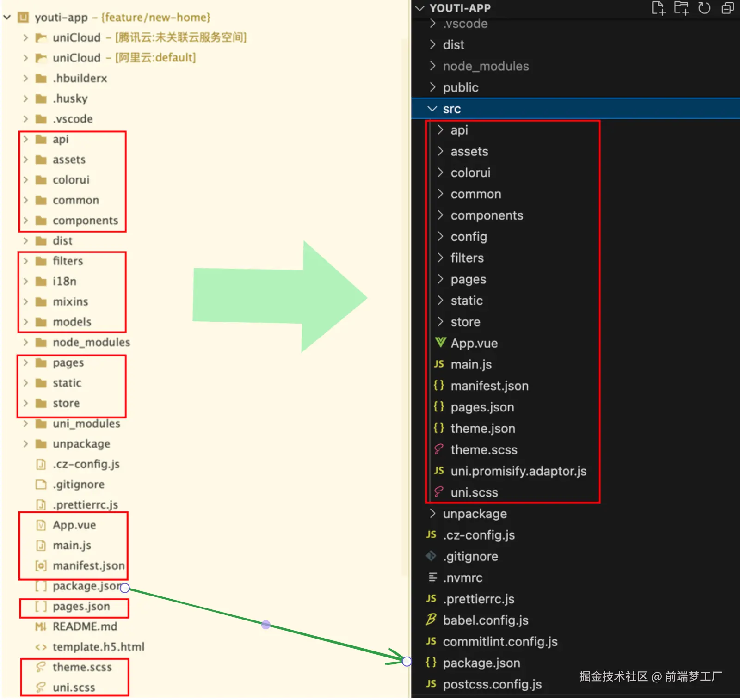
Task: Click the Collapse Folders icon in explorer
Action: point(728,8)
